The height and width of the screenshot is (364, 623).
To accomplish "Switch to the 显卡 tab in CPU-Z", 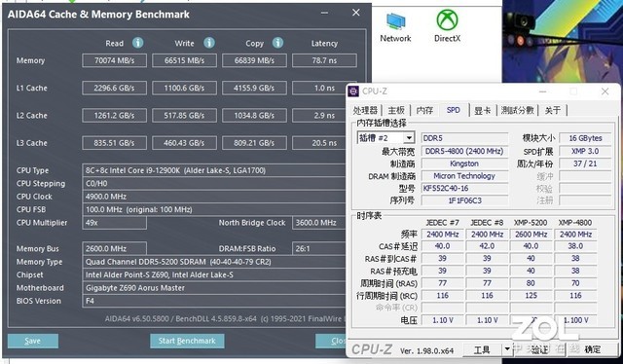I will [483, 110].
